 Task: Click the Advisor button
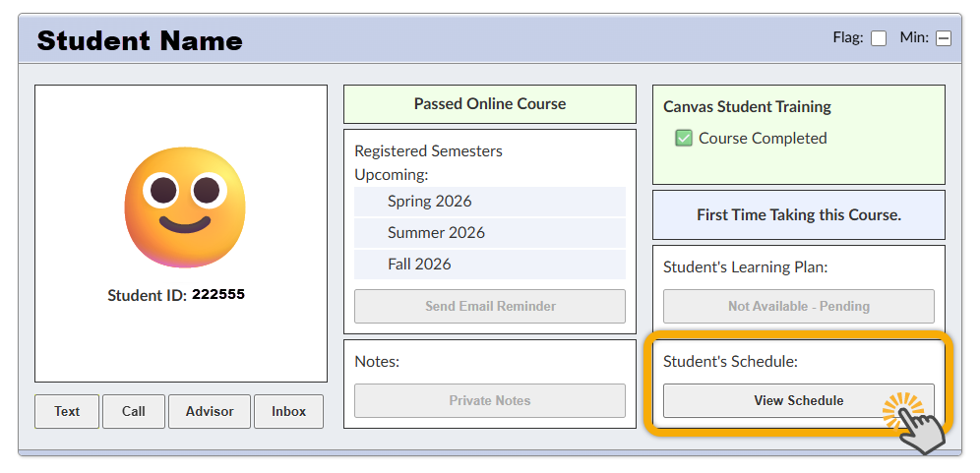[210, 411]
